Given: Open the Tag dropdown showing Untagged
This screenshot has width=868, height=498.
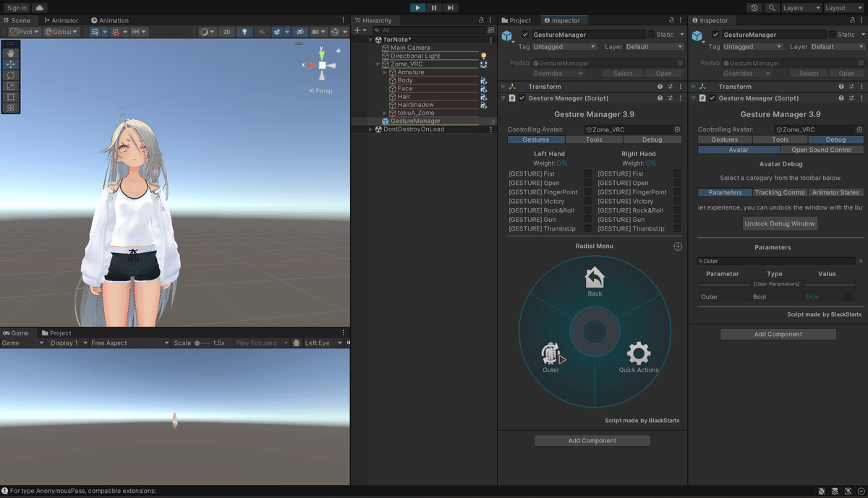Looking at the screenshot, I should coord(564,46).
